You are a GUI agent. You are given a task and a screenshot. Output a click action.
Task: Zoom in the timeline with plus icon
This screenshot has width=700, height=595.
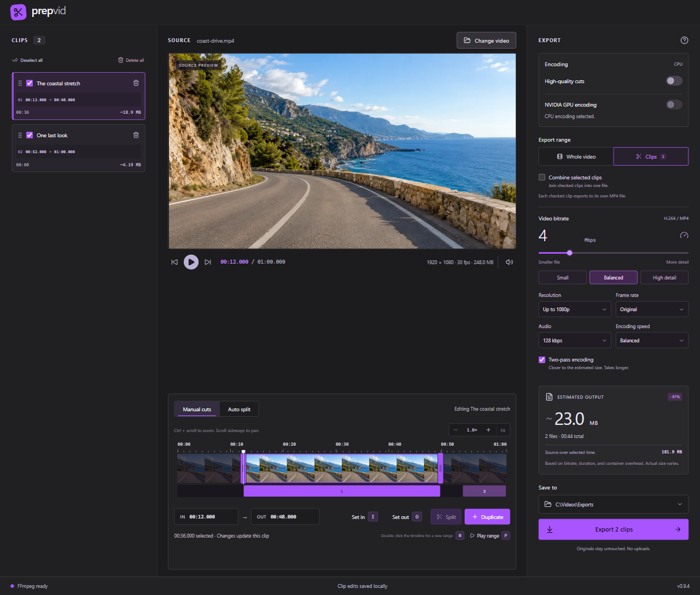pyautogui.click(x=488, y=430)
